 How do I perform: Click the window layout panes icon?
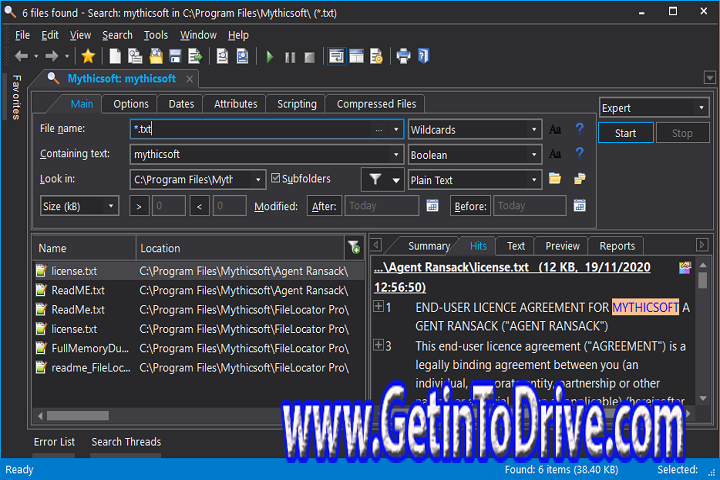click(356, 56)
